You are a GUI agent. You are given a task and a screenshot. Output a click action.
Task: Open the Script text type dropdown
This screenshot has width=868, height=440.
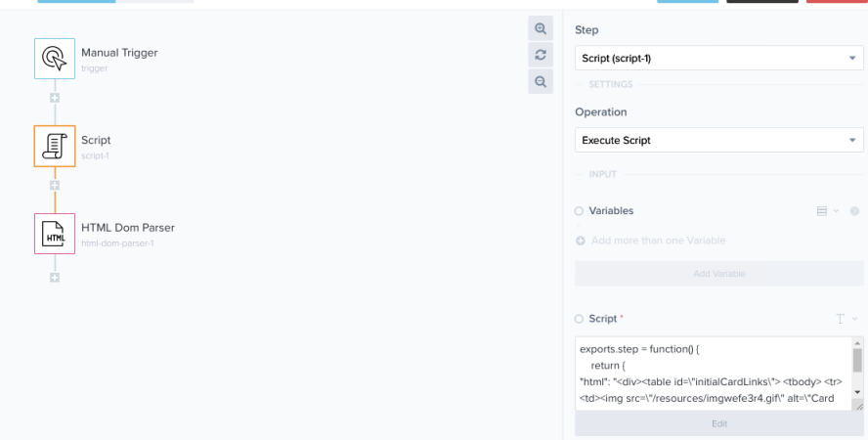coord(846,319)
